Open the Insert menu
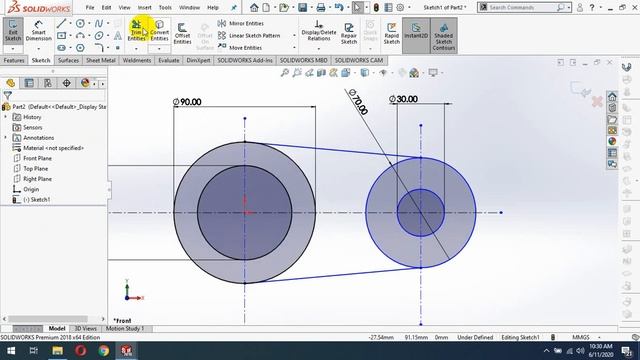Screen dimensions: 640x360 pos(144,7)
